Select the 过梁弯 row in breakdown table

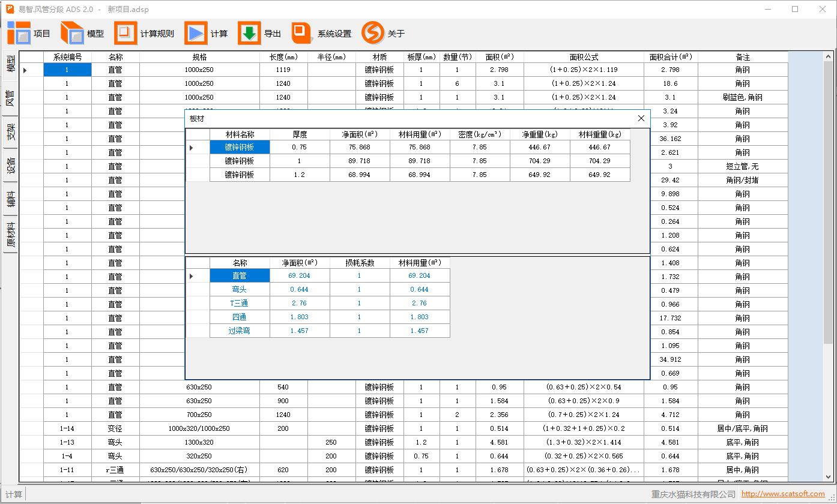[240, 331]
